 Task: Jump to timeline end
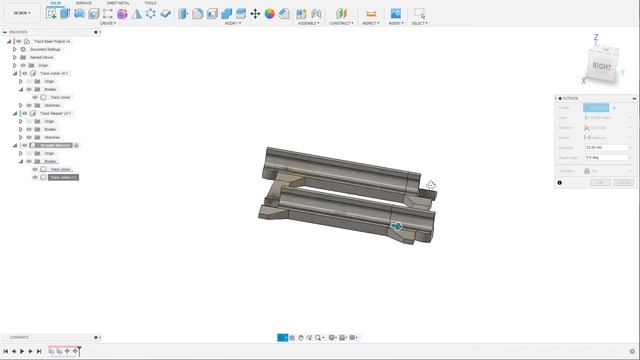39,351
